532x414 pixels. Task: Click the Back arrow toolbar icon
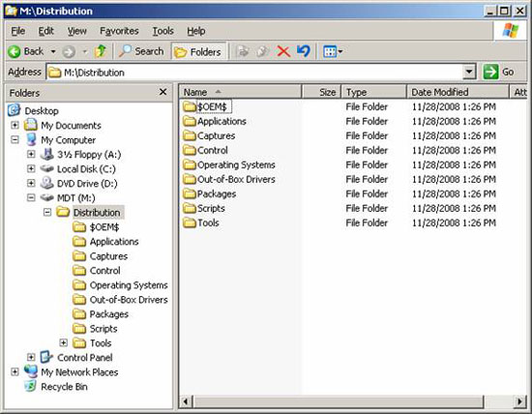(15, 52)
